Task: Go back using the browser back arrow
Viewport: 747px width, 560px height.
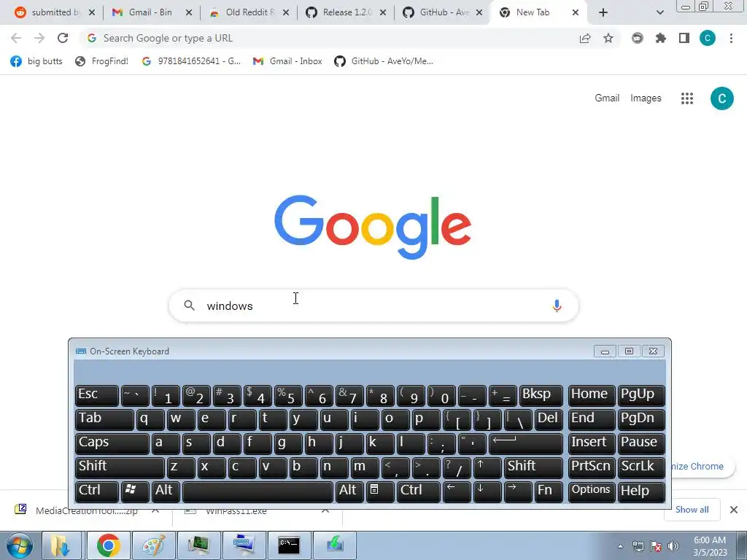Action: click(x=16, y=38)
